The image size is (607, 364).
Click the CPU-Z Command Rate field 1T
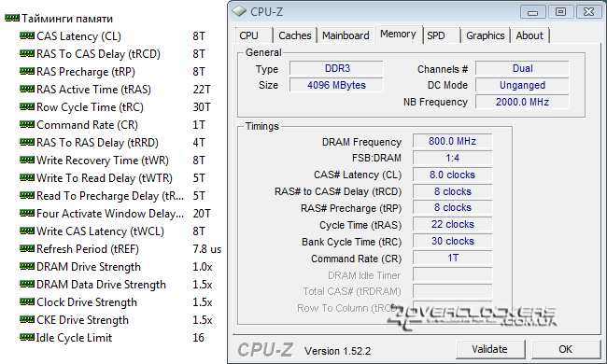(453, 258)
